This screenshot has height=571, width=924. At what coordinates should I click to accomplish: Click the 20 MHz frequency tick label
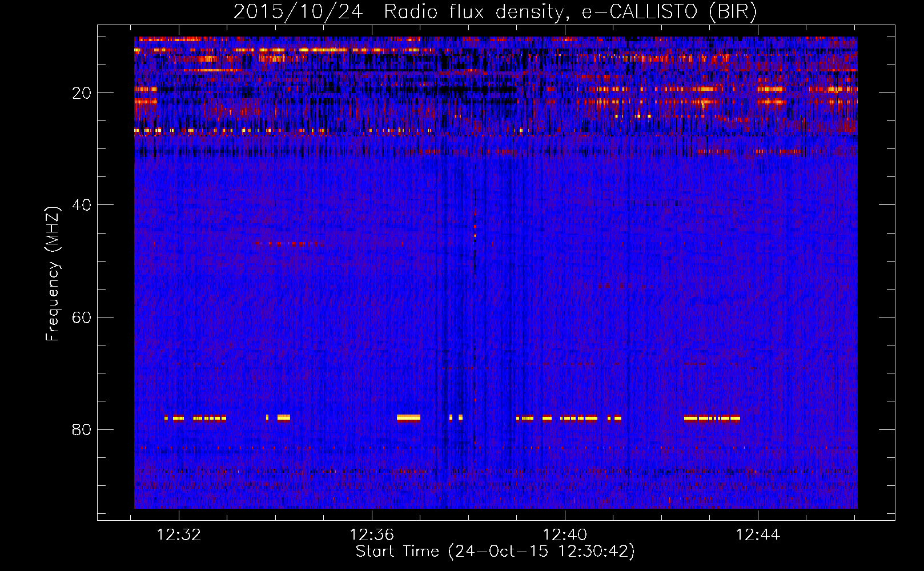(82, 93)
